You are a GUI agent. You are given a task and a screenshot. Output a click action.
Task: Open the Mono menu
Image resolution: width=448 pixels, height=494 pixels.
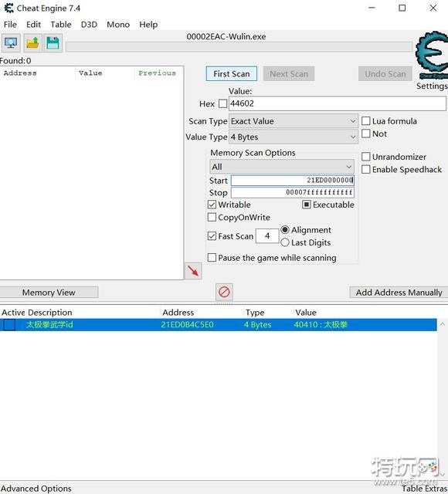(x=118, y=25)
